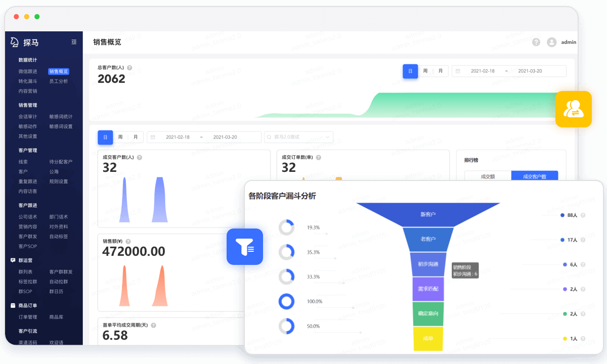607x364 pixels.
Task: Select 日 in the 总客户数 panel period toggle
Action: click(x=410, y=71)
